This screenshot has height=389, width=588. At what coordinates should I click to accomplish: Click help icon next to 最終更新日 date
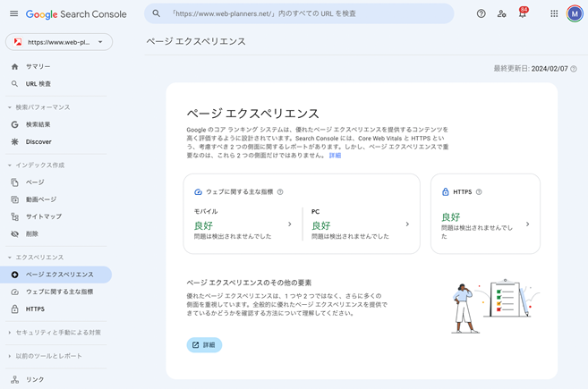point(574,69)
